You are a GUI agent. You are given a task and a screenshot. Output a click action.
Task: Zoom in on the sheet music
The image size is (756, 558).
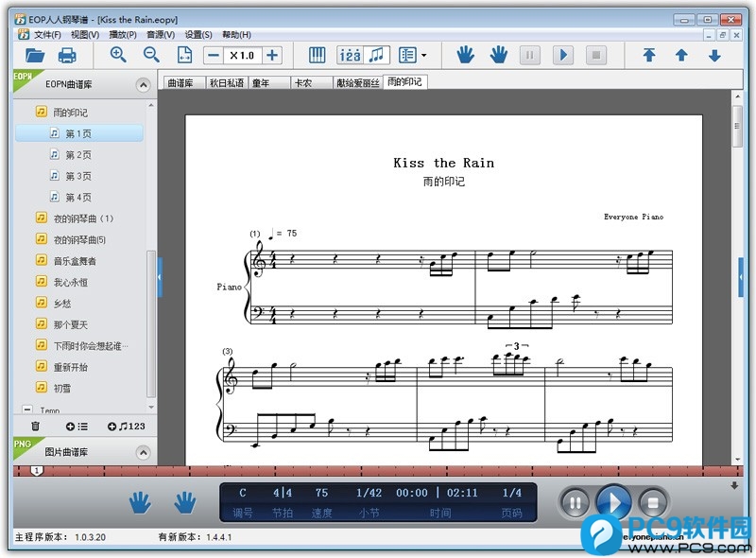pyautogui.click(x=118, y=55)
